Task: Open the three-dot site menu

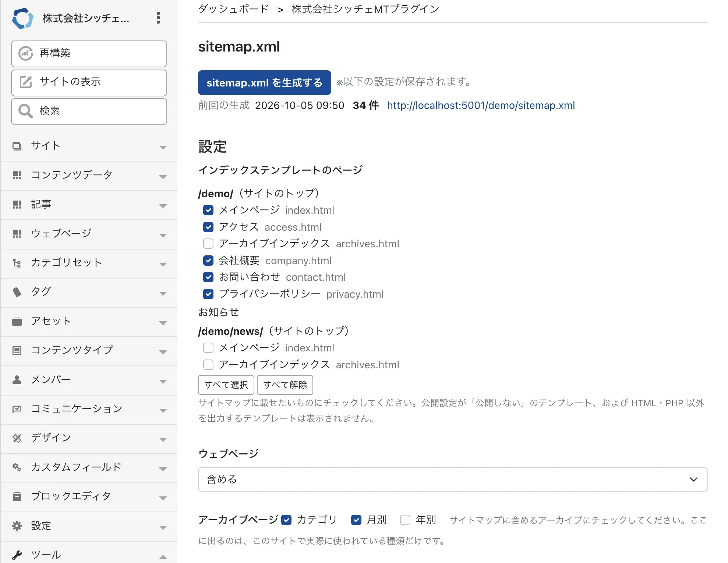Action: (x=158, y=18)
